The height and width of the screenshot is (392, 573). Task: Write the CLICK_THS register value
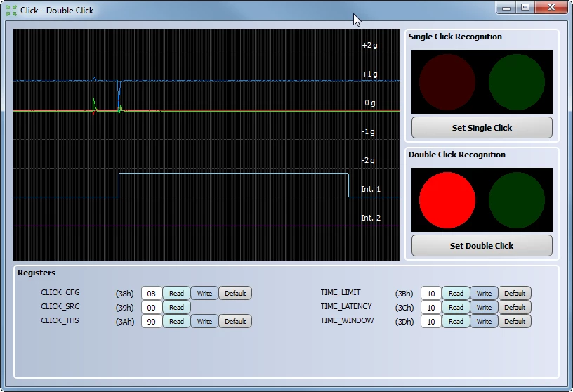point(204,322)
